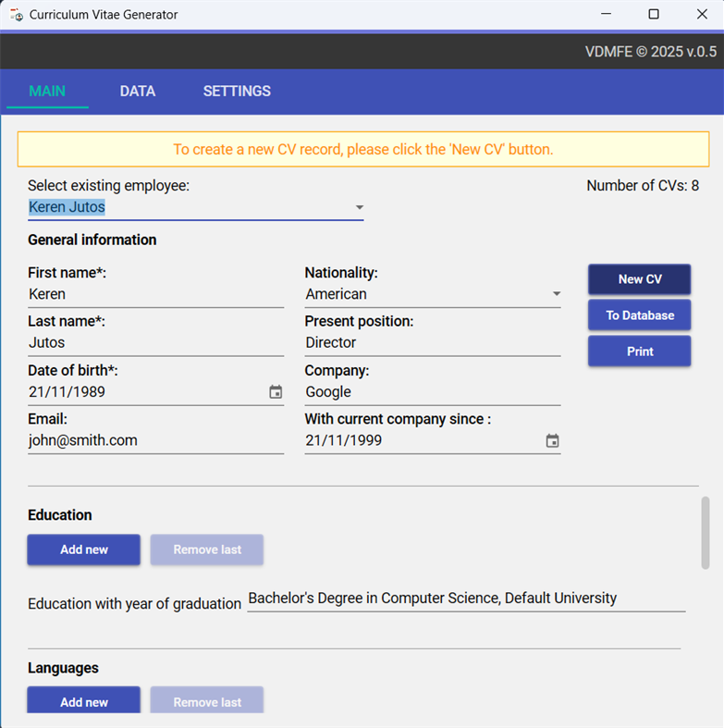Click 'Select existing employee:' label

pyautogui.click(x=108, y=186)
